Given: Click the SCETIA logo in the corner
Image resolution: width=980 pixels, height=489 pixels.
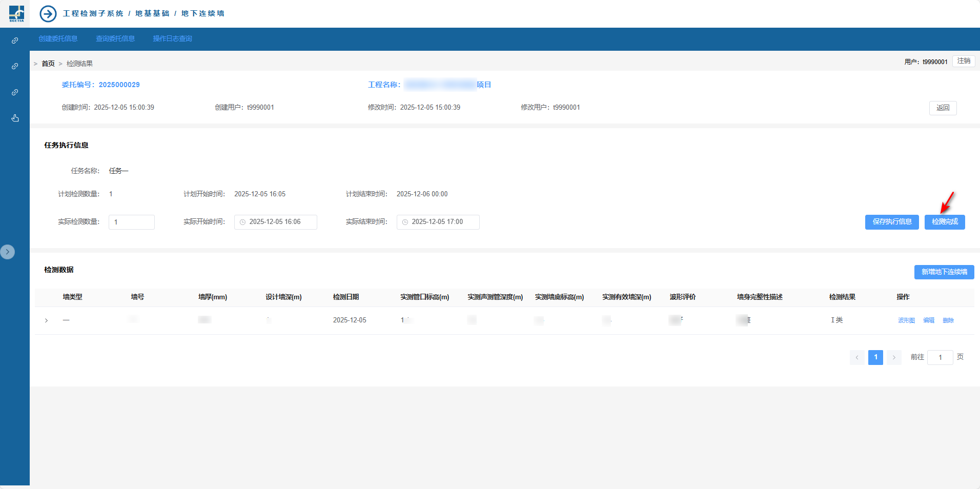Looking at the screenshot, I should click(x=16, y=13).
